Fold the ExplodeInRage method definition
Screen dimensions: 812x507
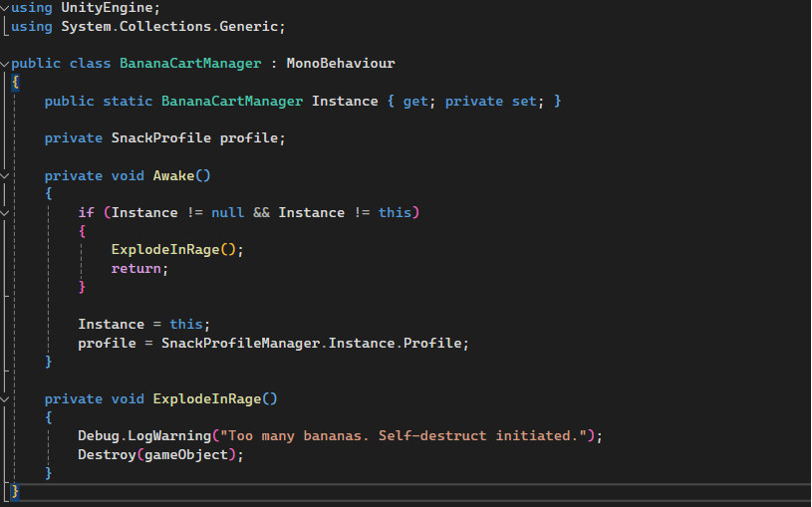(5, 398)
